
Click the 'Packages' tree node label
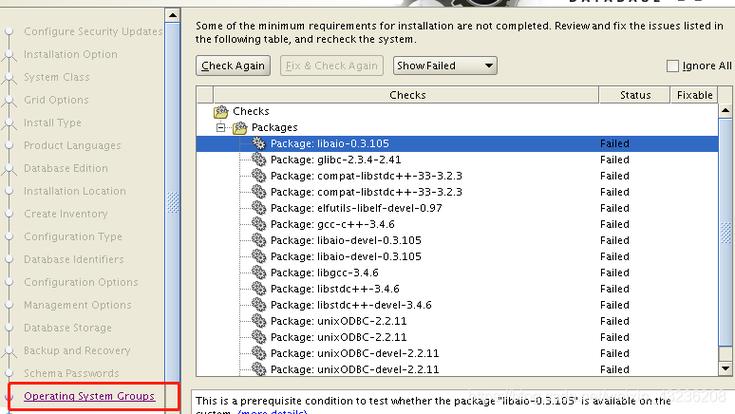click(x=274, y=128)
